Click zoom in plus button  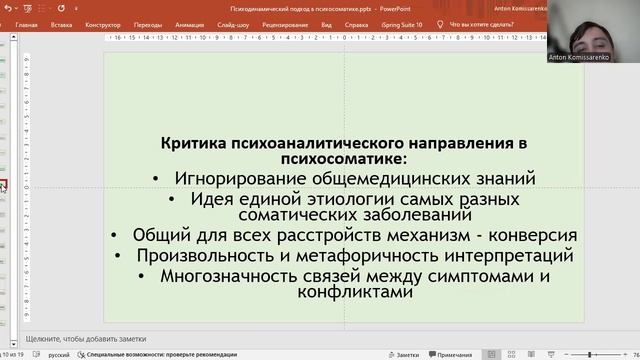tap(625, 354)
